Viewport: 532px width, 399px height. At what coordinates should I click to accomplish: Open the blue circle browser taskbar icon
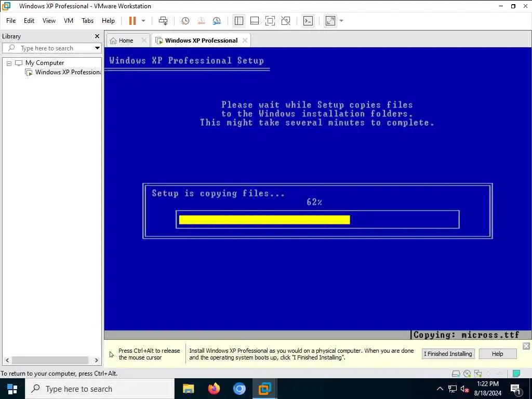pos(239,389)
